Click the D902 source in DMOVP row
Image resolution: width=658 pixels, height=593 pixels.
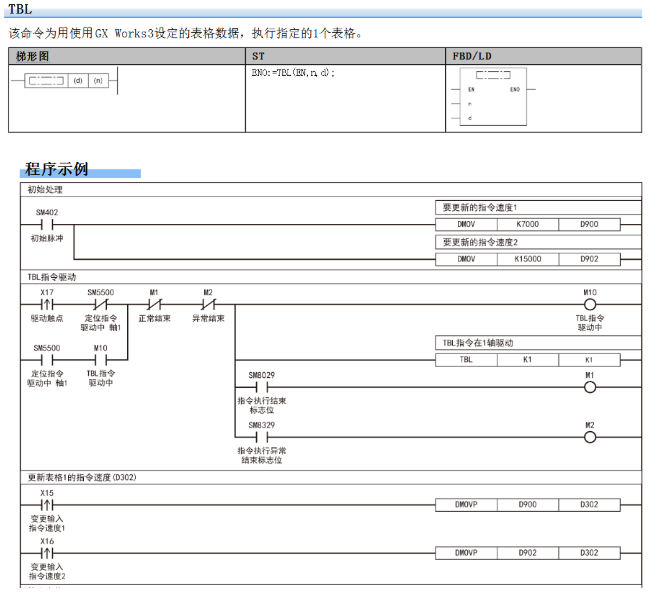coord(527,553)
